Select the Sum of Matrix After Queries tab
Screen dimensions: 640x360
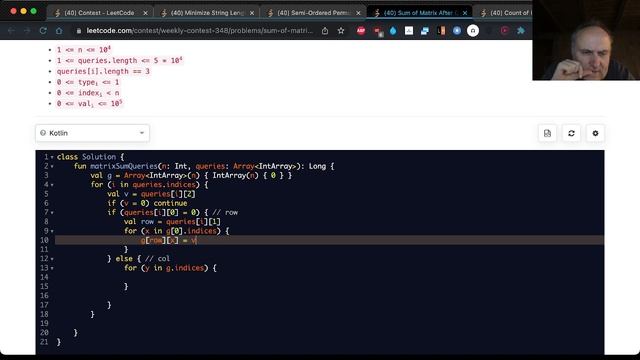(x=420, y=13)
